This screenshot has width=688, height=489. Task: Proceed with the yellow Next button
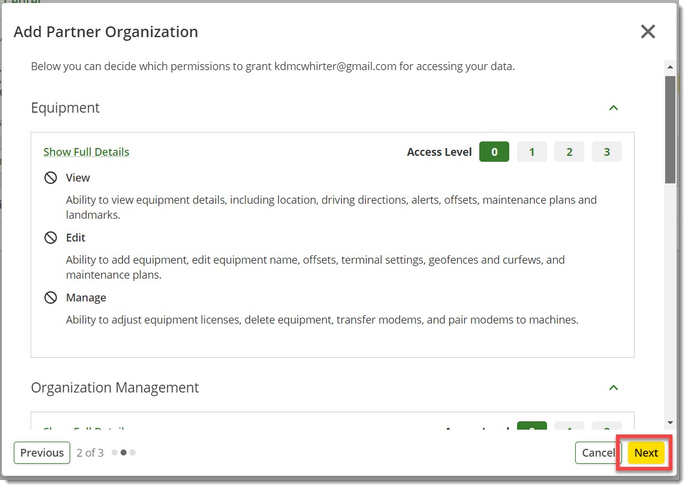(646, 453)
